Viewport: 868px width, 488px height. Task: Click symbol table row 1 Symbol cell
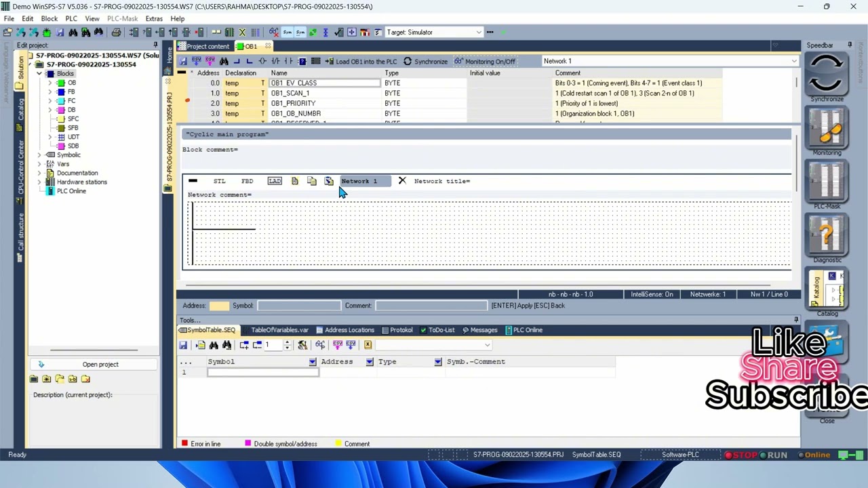tap(262, 372)
